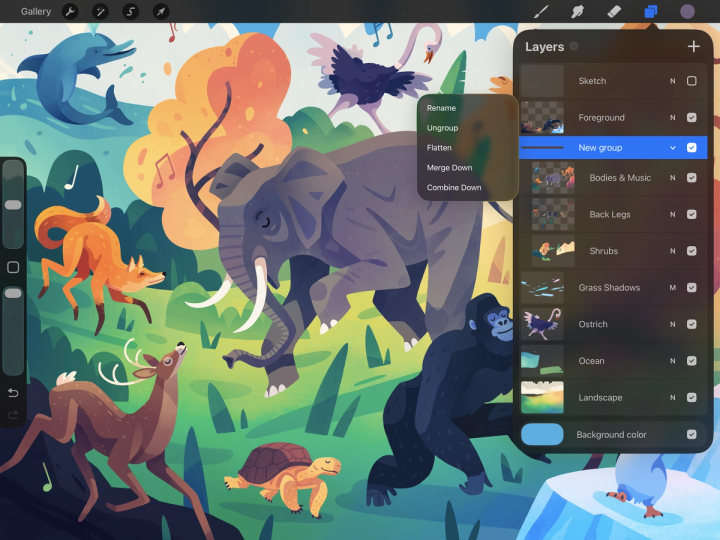Select the Eraser tool
Image resolution: width=720 pixels, height=540 pixels.
click(614, 11)
